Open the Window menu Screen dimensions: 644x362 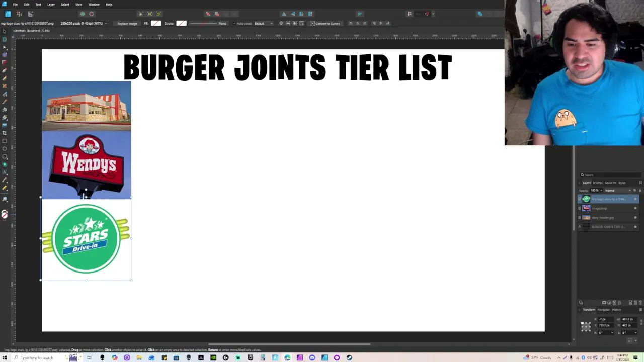pyautogui.click(x=94, y=5)
